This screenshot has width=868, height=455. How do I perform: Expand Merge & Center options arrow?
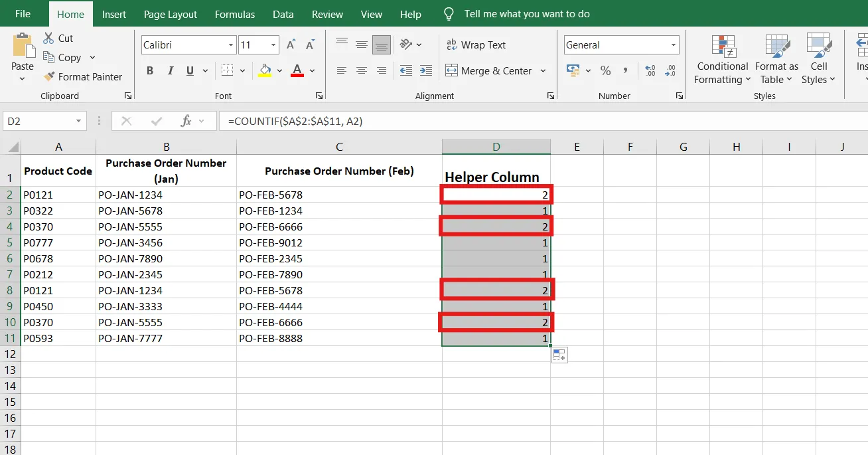click(x=543, y=70)
